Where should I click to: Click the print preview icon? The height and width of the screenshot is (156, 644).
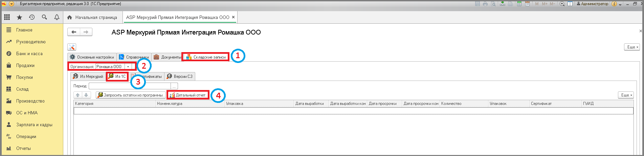click(493, 4)
